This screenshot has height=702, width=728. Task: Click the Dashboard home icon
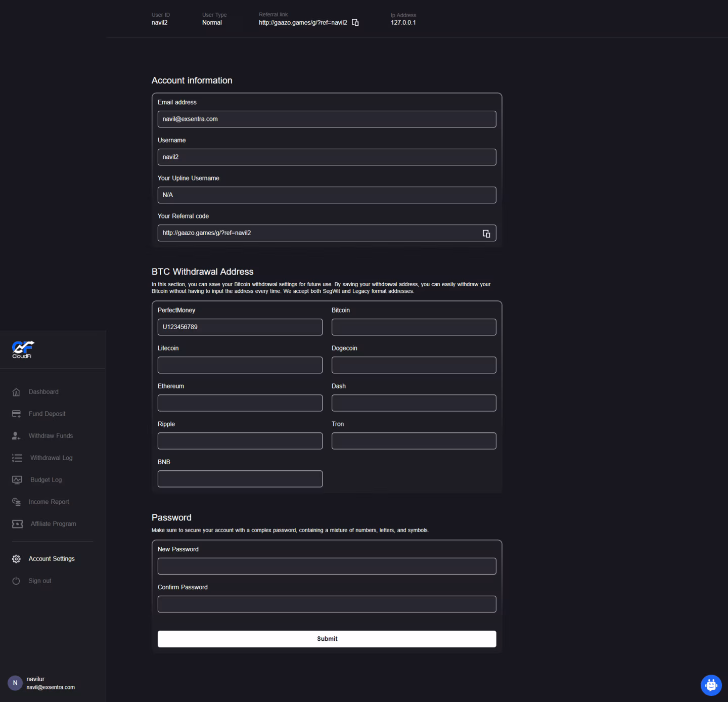click(16, 392)
